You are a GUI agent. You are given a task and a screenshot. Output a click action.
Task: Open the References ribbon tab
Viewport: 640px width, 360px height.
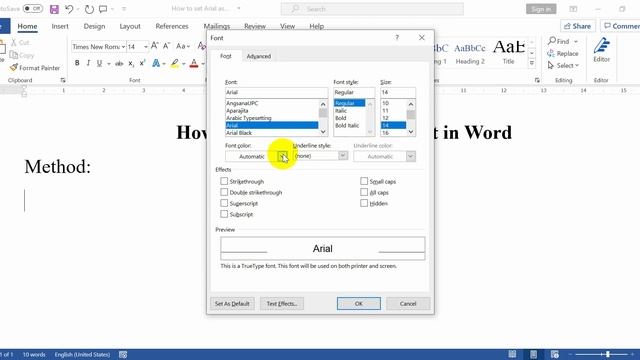click(172, 26)
